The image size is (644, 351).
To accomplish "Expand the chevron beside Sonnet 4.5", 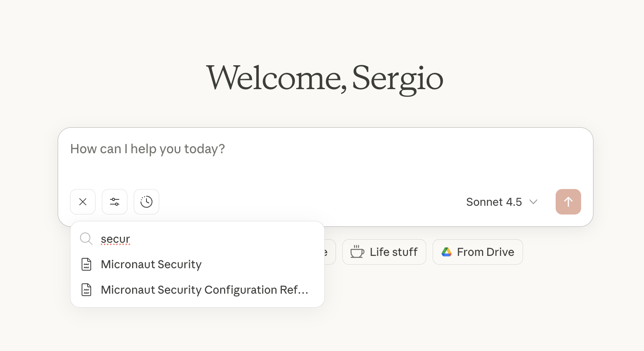I will point(533,202).
